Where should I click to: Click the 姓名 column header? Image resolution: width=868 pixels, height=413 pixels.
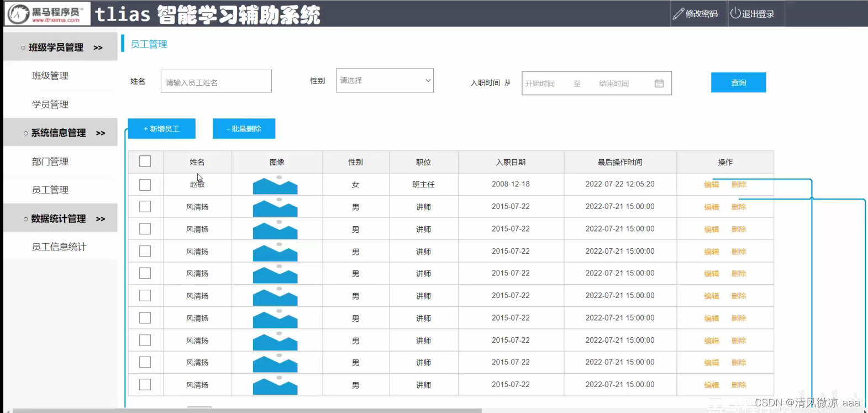click(197, 162)
